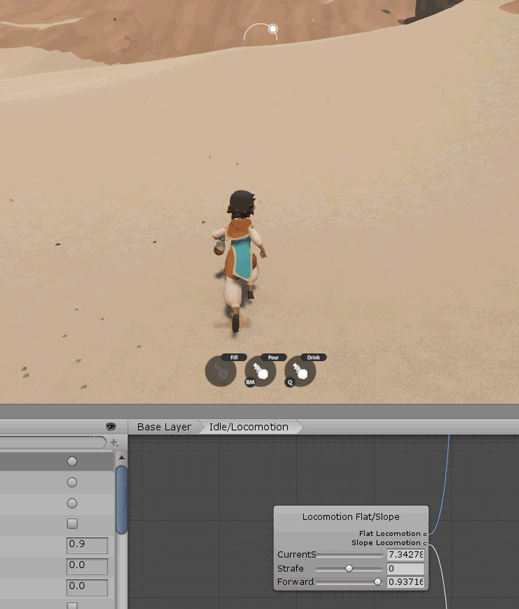Select the Locomotion Flat/Slope node title
519x609 pixels.
pyautogui.click(x=351, y=517)
